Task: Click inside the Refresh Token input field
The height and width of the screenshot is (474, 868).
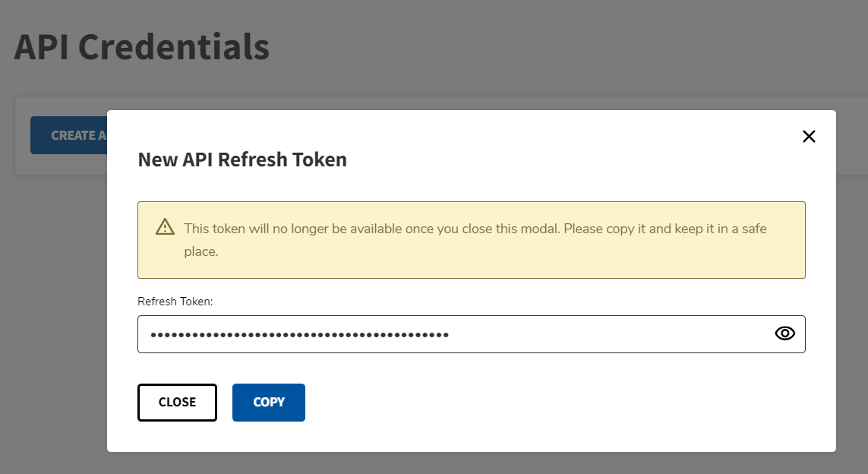Action: 608,334
